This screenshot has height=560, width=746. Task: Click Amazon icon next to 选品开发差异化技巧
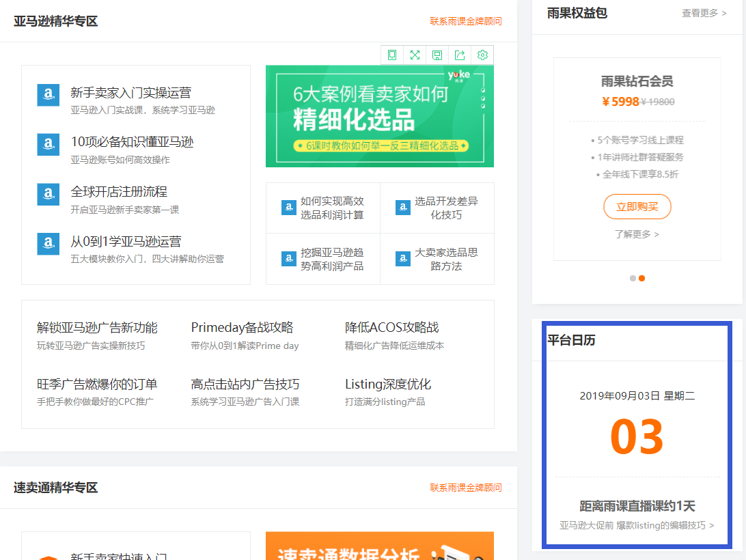(x=403, y=208)
